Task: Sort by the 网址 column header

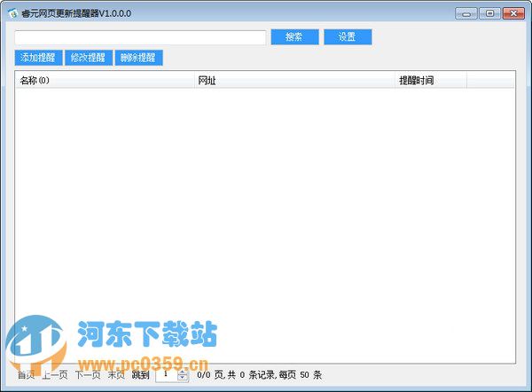Action: point(295,81)
